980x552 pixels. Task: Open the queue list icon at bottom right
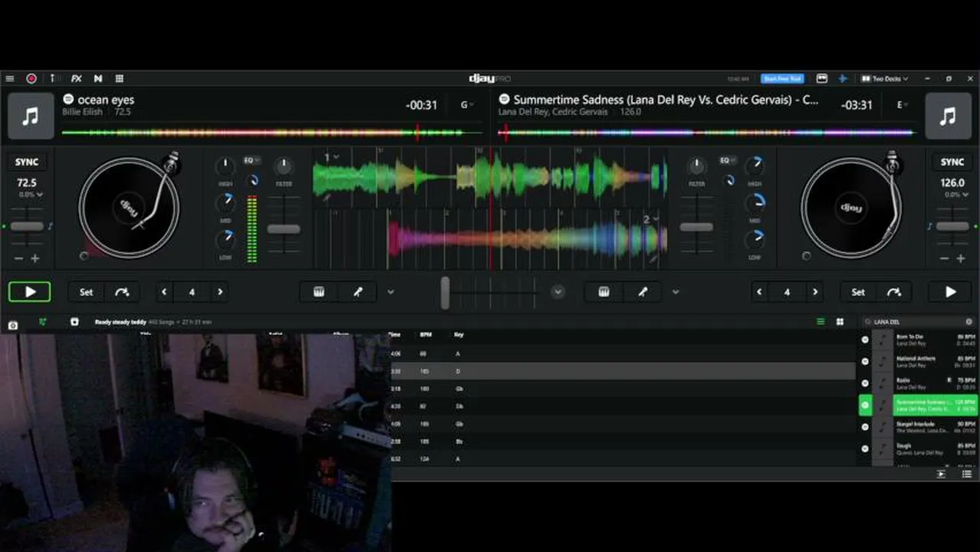[967, 475]
